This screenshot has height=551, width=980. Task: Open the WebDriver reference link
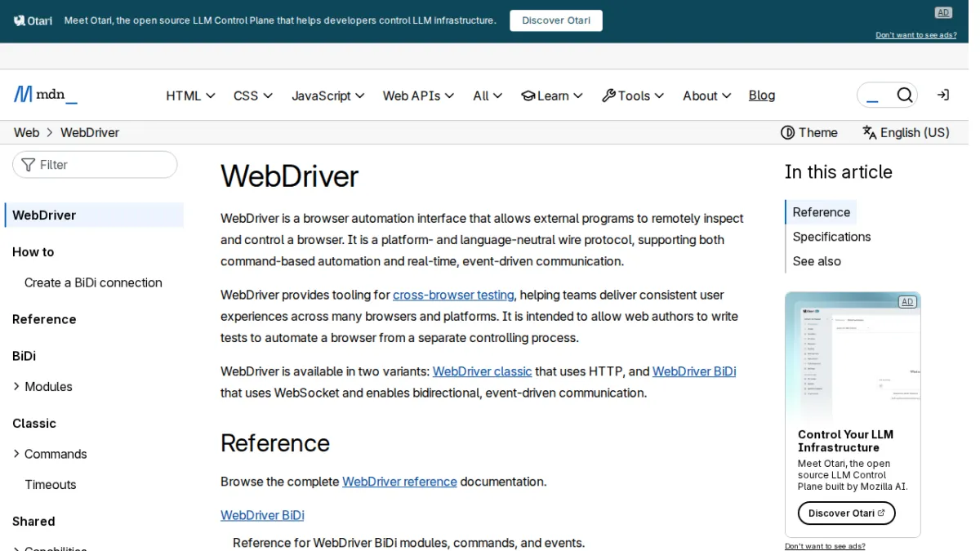click(x=399, y=482)
